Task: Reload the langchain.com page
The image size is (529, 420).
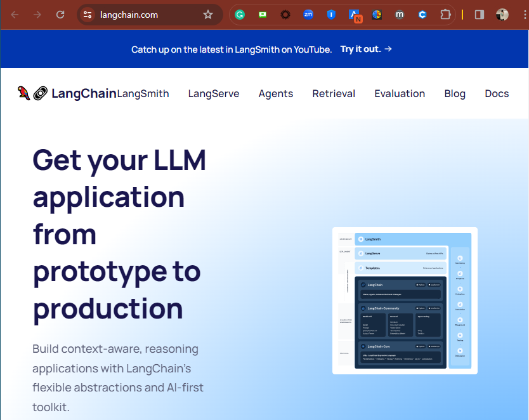Action: (60, 15)
